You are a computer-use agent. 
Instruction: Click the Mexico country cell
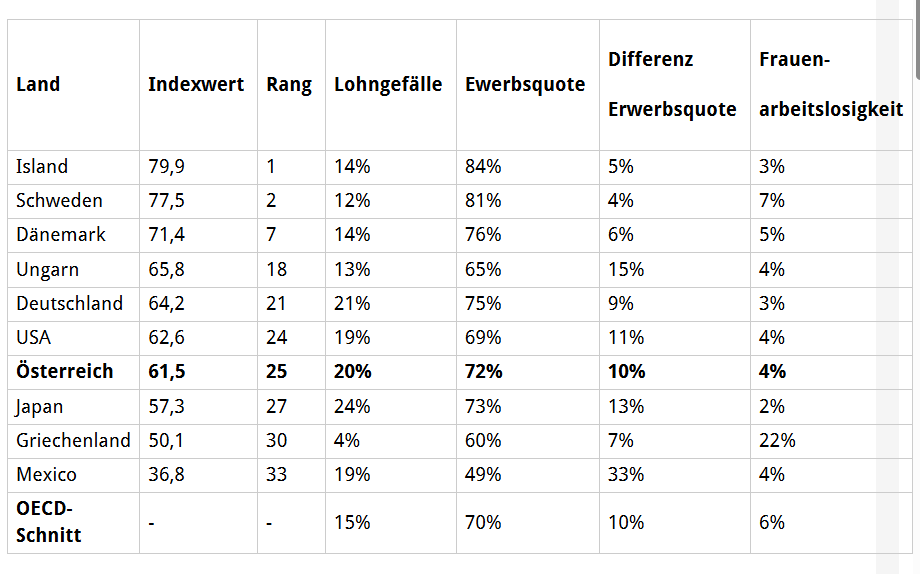46,474
